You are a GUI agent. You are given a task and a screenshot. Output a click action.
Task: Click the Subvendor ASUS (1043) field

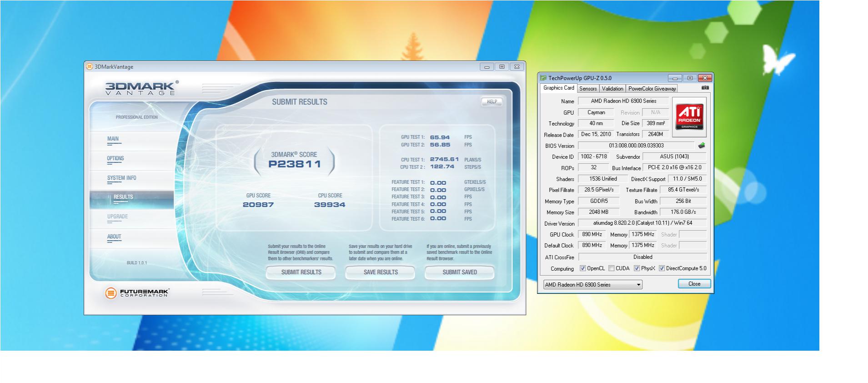click(x=674, y=156)
